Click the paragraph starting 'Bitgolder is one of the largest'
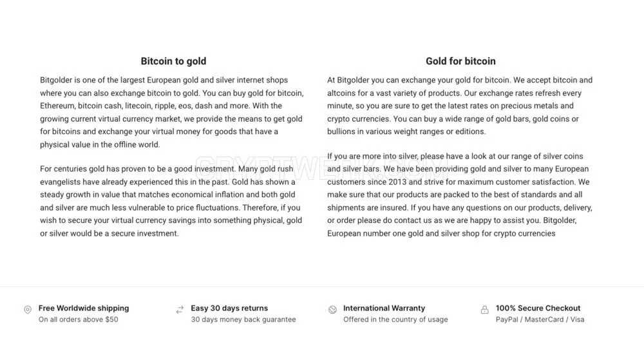The height and width of the screenshot is (337, 644). pos(172,112)
